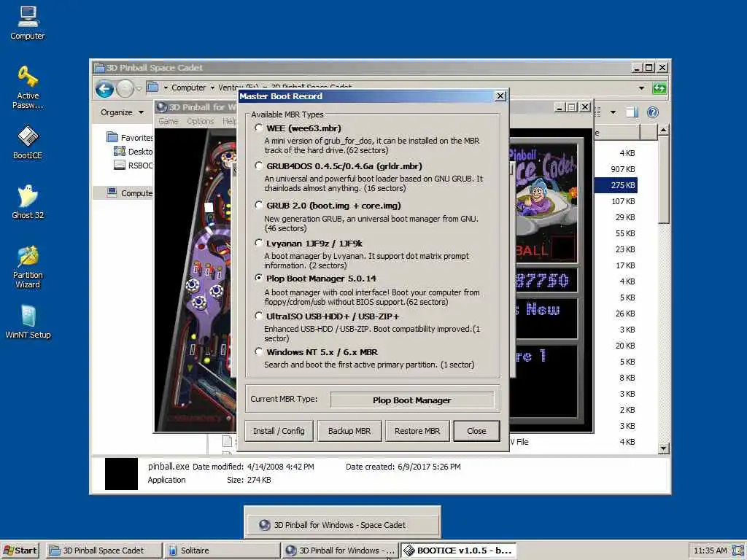Viewport: 747px width, 560px height.
Task: Select GRUB 2.0 (boot.img + core.img)
Action: [x=259, y=205]
